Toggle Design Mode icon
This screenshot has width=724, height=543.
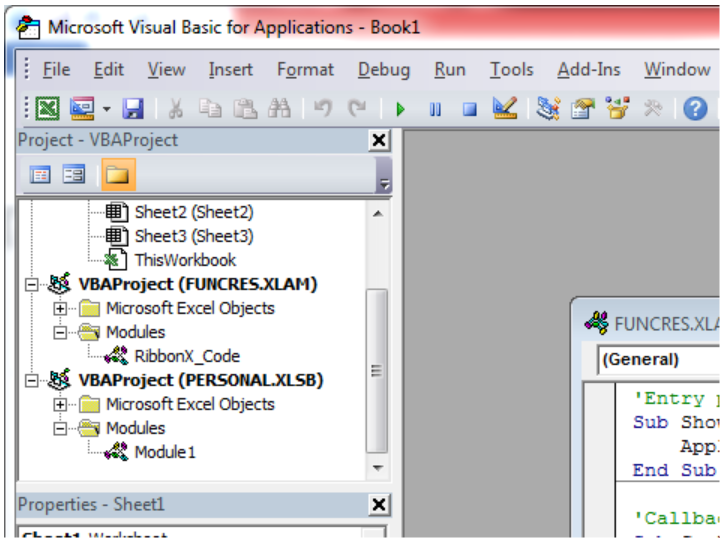pyautogui.click(x=505, y=109)
